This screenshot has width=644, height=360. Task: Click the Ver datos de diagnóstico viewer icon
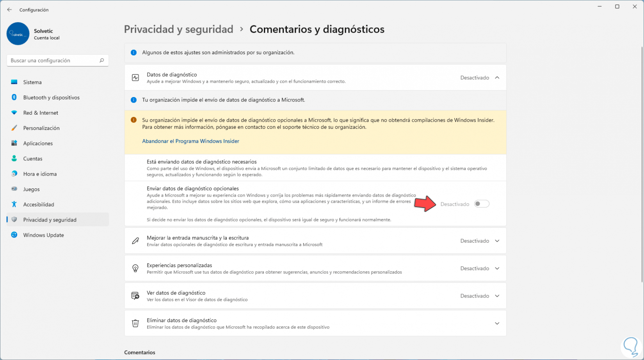coord(135,296)
